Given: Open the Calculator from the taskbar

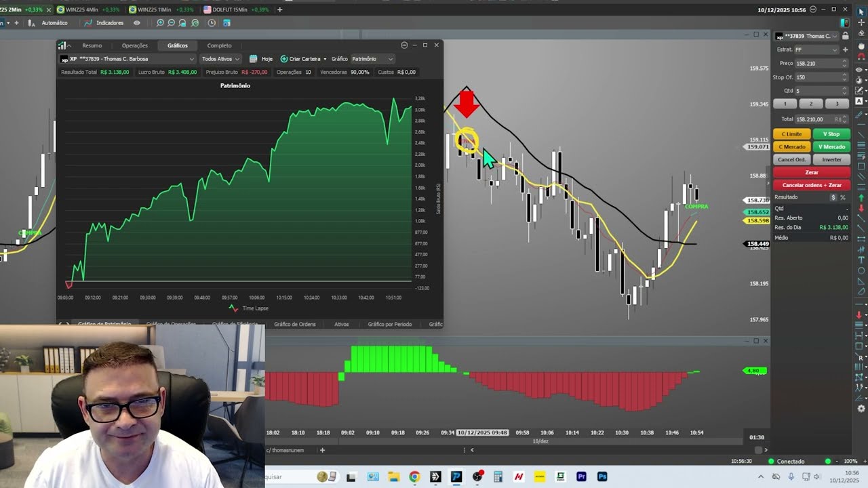Looking at the screenshot, I should 498,476.
